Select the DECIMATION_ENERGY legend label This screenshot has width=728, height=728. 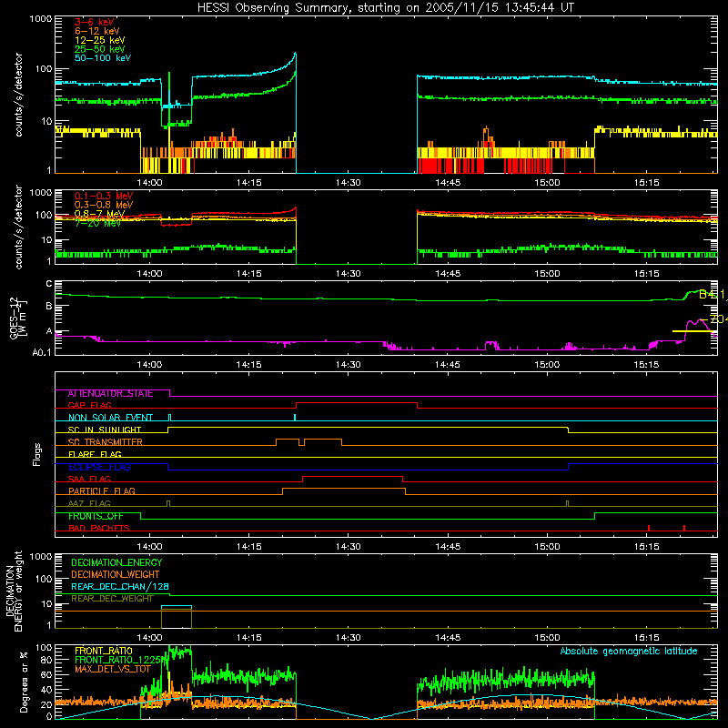pyautogui.click(x=116, y=562)
